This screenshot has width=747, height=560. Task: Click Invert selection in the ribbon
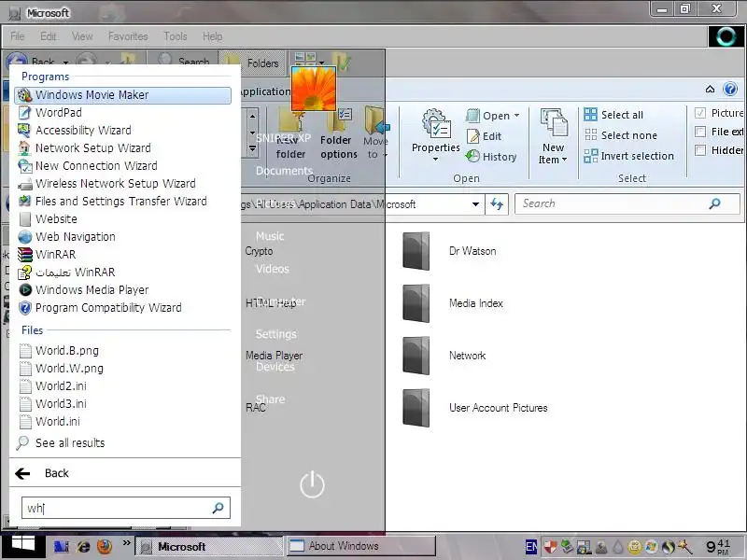pyautogui.click(x=628, y=156)
